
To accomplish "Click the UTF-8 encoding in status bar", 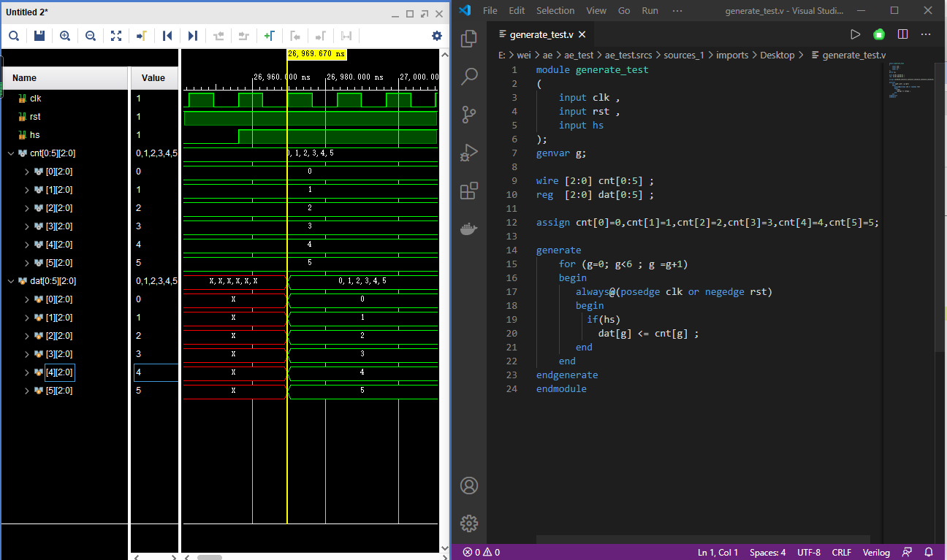I will coord(809,553).
